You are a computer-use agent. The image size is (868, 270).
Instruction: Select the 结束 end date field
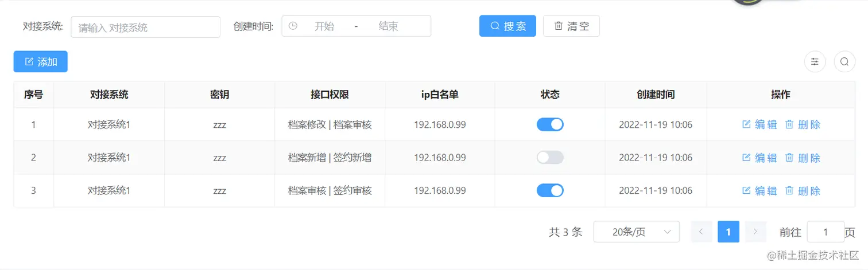pos(388,26)
